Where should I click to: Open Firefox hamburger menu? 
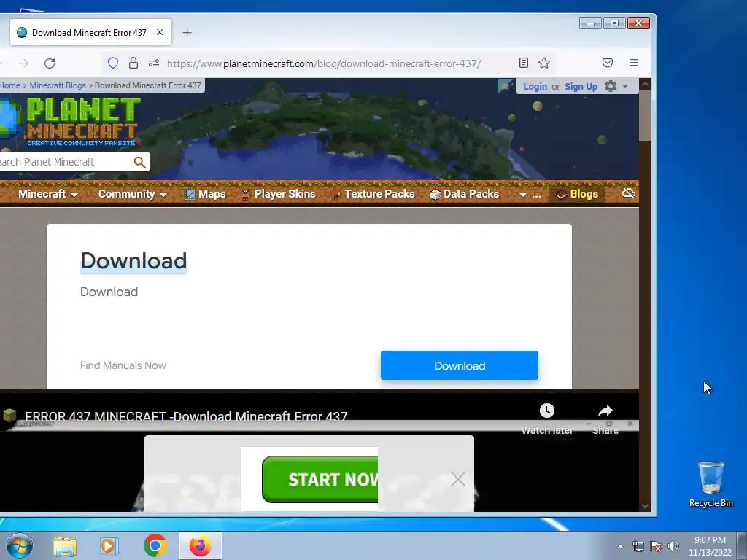coord(634,63)
